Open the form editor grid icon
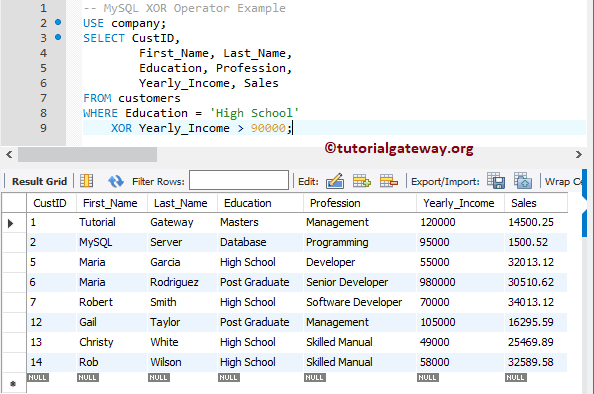 [86, 181]
